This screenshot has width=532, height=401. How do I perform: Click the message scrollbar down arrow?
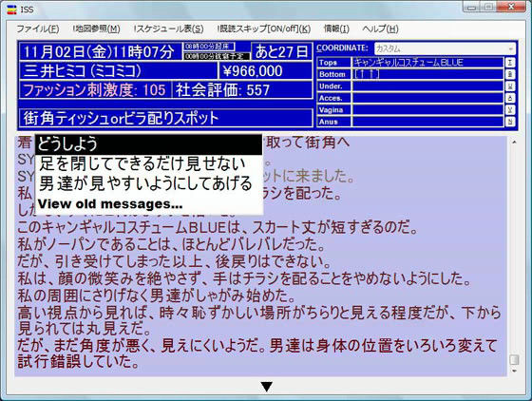click(514, 372)
